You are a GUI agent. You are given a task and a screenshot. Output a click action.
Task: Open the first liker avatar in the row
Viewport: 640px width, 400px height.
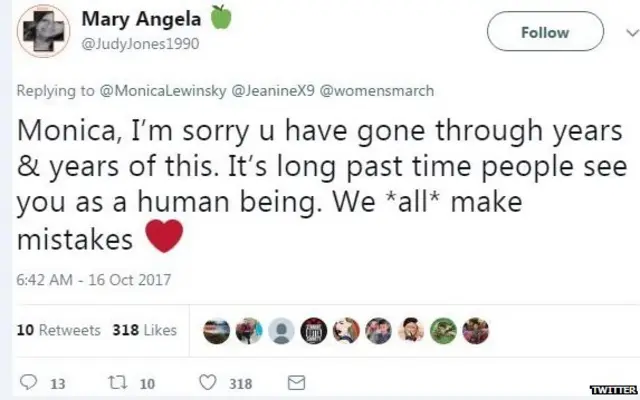[218, 330]
